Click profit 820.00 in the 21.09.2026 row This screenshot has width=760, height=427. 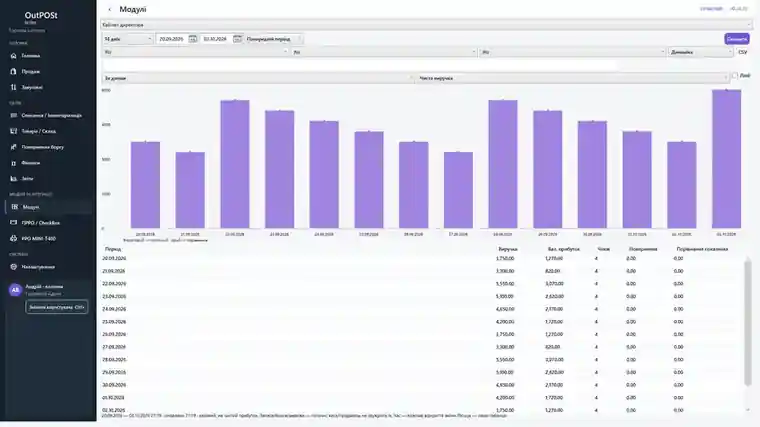[553, 271]
